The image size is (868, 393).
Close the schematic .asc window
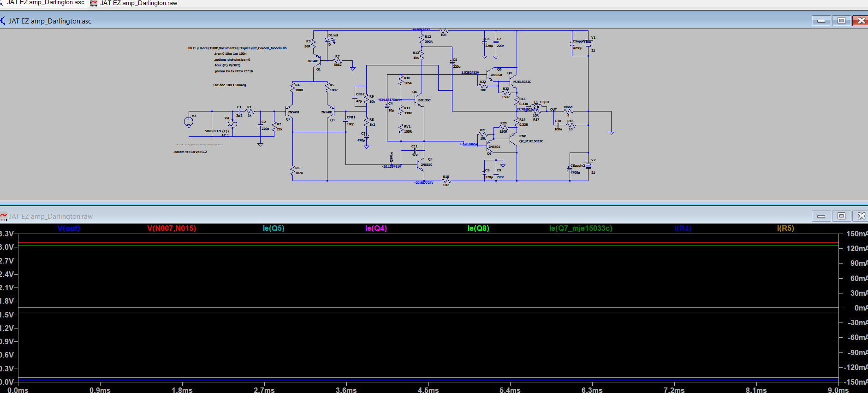coord(860,21)
